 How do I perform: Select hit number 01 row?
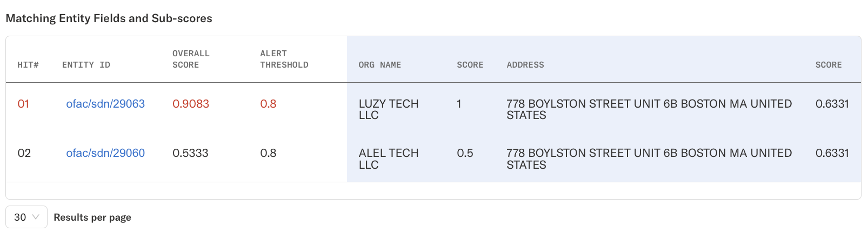click(x=23, y=104)
